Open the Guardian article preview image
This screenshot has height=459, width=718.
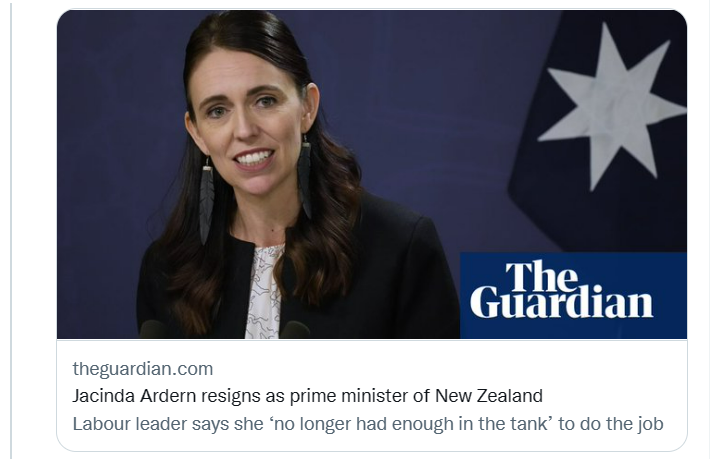coord(372,174)
